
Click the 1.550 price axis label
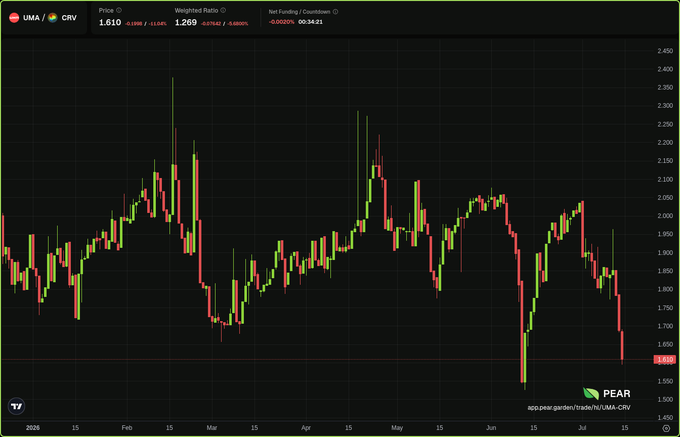[x=665, y=381]
